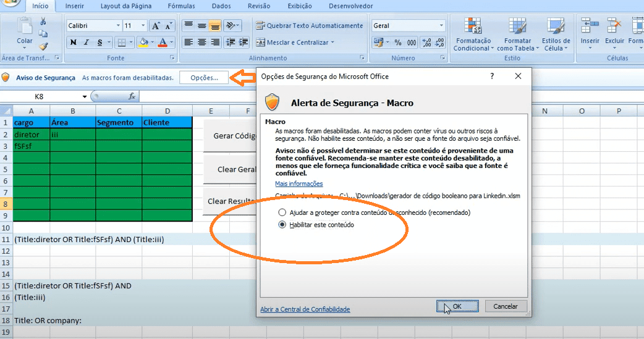This screenshot has width=644, height=339.
Task: Open the Geral number format dropdown
Action: coord(441,25)
